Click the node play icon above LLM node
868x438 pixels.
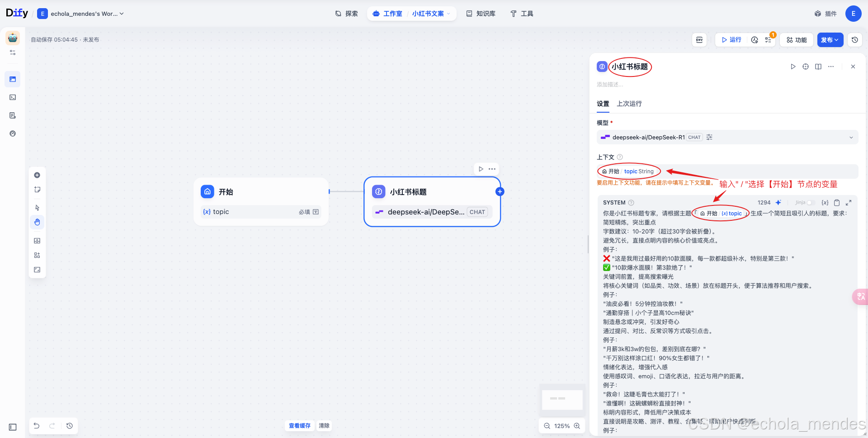click(x=481, y=169)
